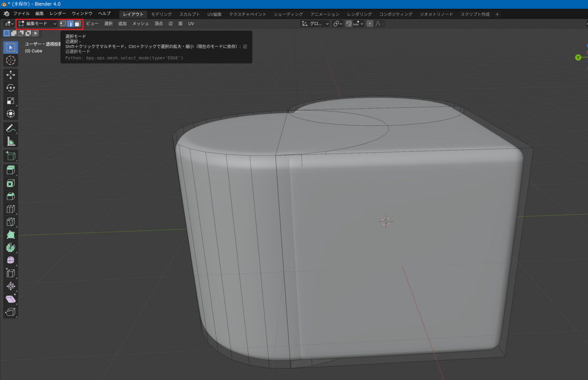The height and width of the screenshot is (380, 588).
Task: Select the Transform tool
Action: click(x=10, y=114)
